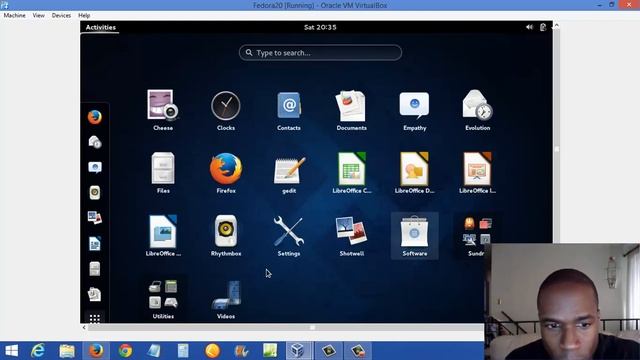Click Documents icon in the GNOME dash
This screenshot has width=640, height=360.
pos(95,294)
